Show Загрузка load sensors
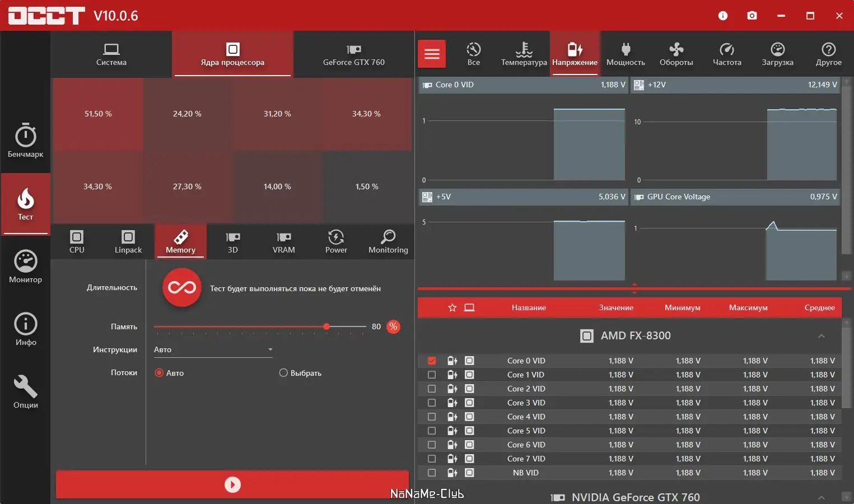Image resolution: width=854 pixels, height=504 pixels. pos(778,54)
